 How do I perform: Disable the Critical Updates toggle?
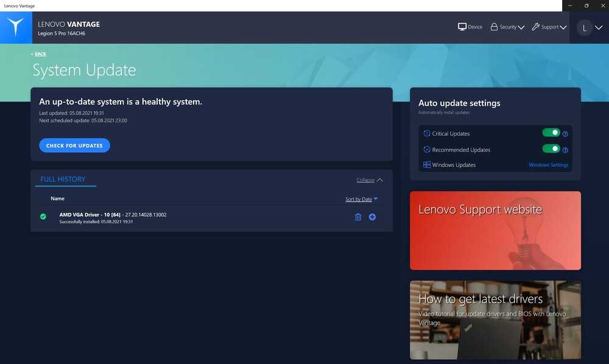pyautogui.click(x=551, y=133)
